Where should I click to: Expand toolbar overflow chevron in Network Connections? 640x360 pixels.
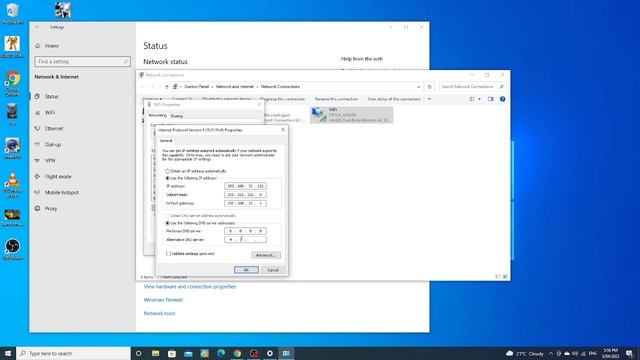(x=429, y=99)
